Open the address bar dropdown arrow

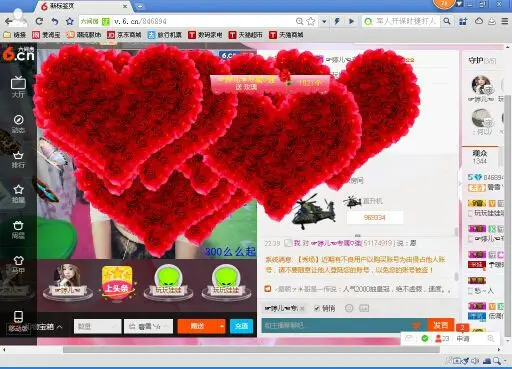point(324,21)
